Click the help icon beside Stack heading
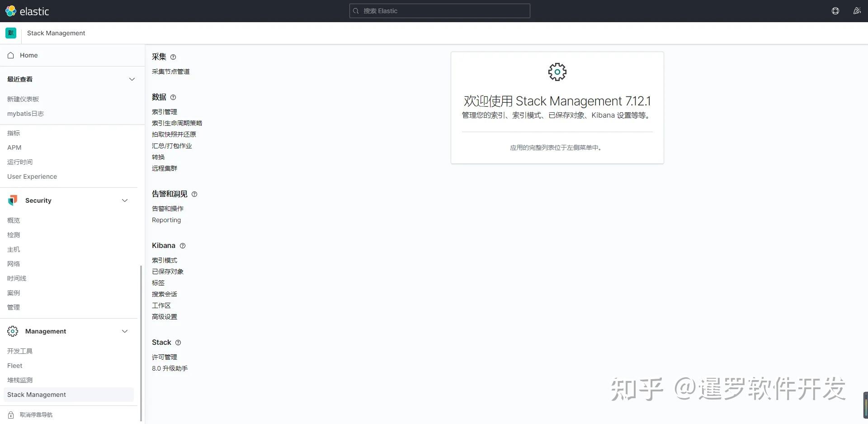This screenshot has height=424, width=868. coord(178,343)
